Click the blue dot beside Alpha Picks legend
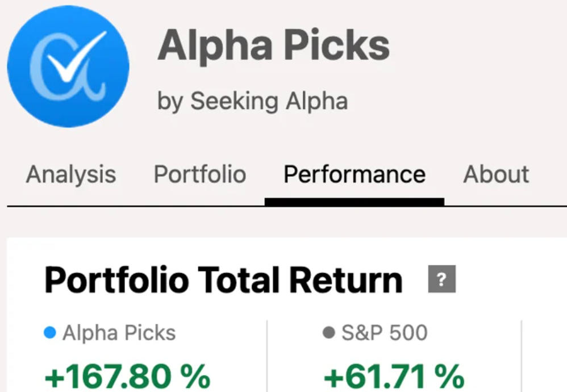This screenshot has width=567, height=392. click(50, 333)
